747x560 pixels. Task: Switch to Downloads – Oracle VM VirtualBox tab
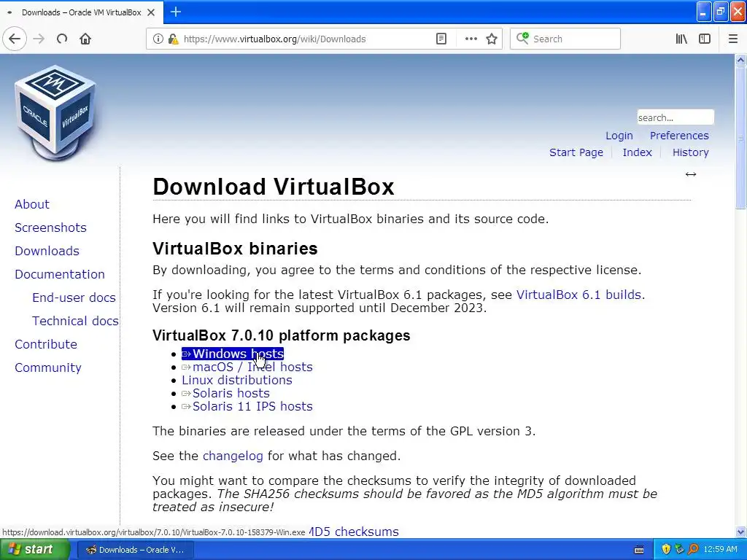[81, 12]
